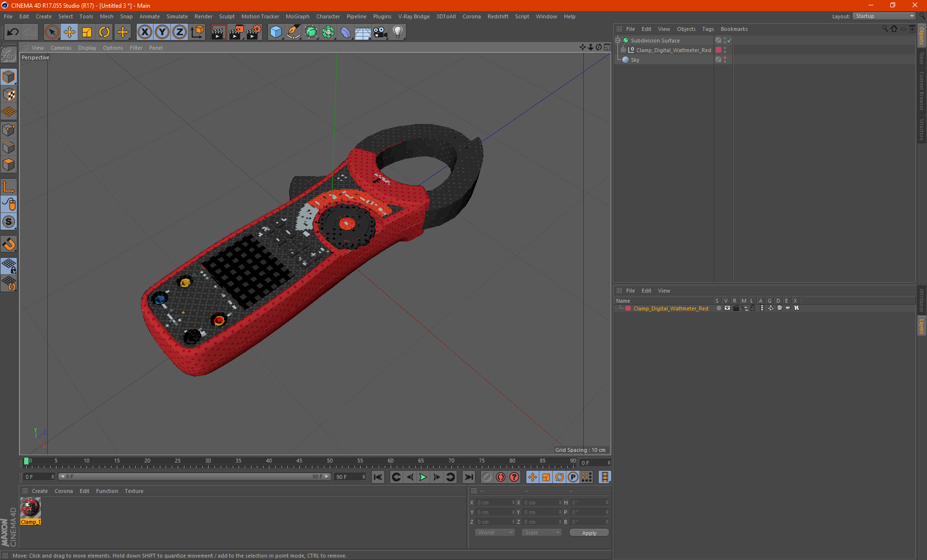This screenshot has width=927, height=560.
Task: Toggle Subdivision Surface enable checkmark
Action: click(730, 41)
